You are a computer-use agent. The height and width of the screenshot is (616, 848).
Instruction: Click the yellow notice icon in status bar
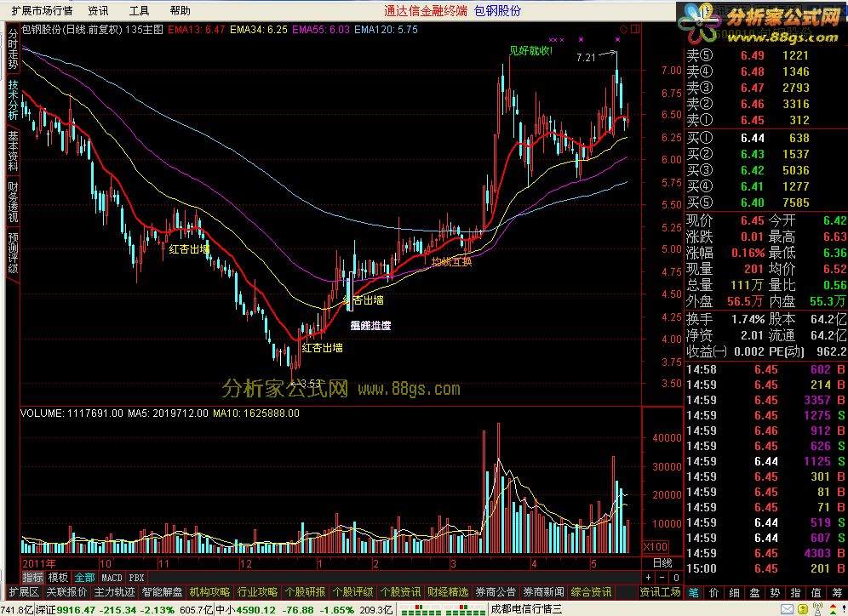click(x=804, y=610)
